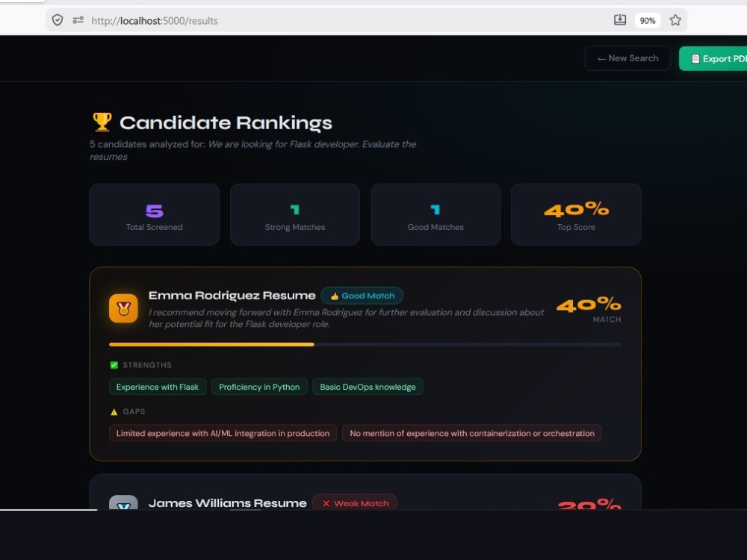Select the Strong Matches stat card

pos(295,214)
